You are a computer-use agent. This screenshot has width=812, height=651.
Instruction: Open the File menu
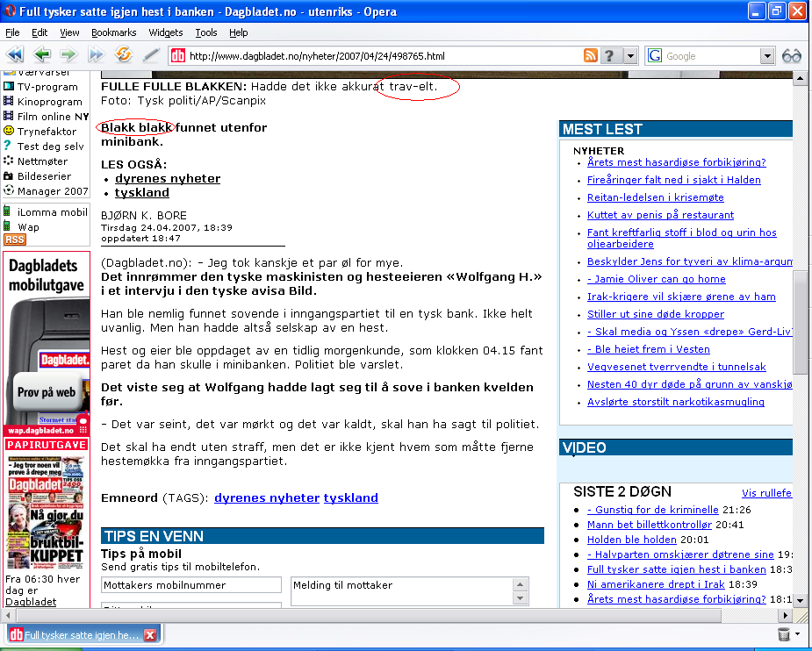coord(12,32)
